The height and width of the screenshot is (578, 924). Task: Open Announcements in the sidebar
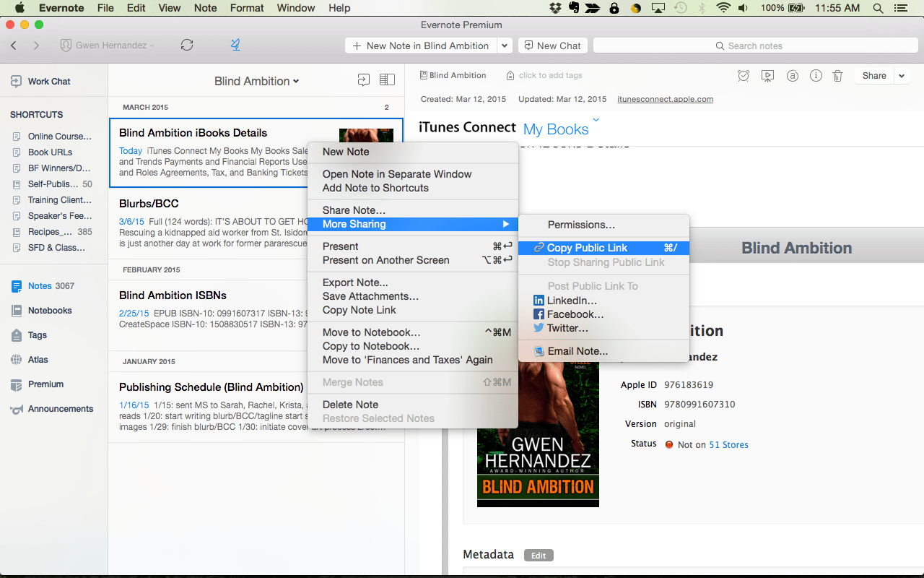coord(51,409)
